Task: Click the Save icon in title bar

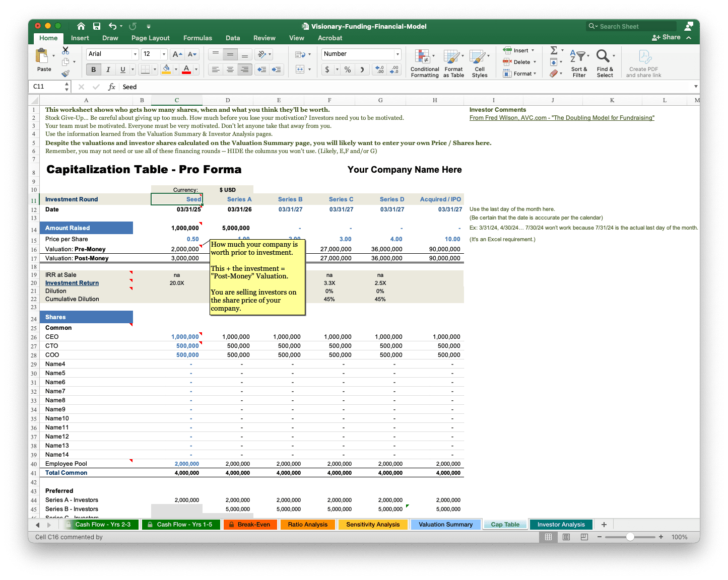Action: (x=97, y=26)
